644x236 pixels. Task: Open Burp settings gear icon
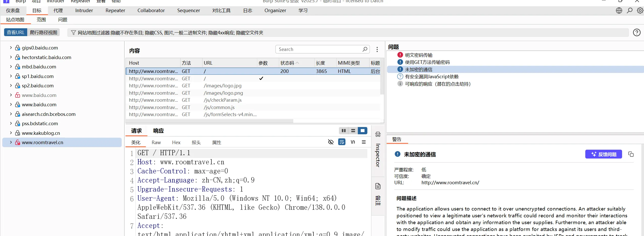(640, 11)
